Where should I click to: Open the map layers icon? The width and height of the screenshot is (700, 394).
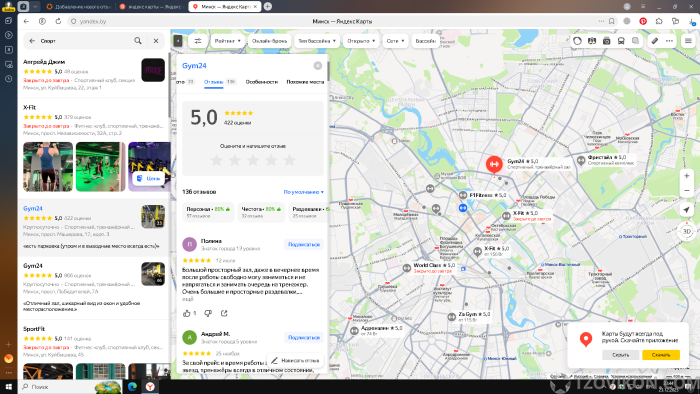(x=635, y=41)
